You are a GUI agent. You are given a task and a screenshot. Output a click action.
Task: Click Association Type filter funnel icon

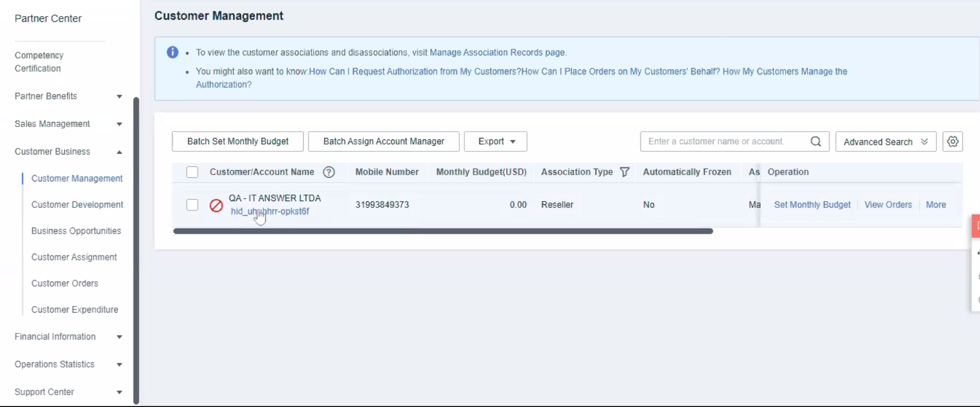624,172
